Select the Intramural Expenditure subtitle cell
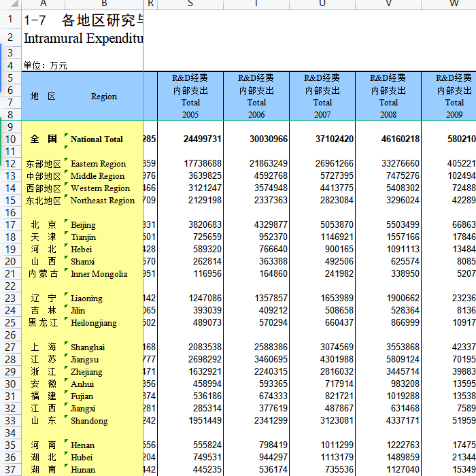 83,38
